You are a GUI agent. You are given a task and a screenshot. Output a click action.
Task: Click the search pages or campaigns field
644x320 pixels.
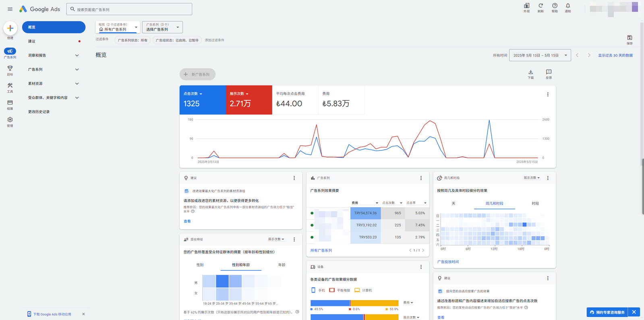[x=129, y=9]
